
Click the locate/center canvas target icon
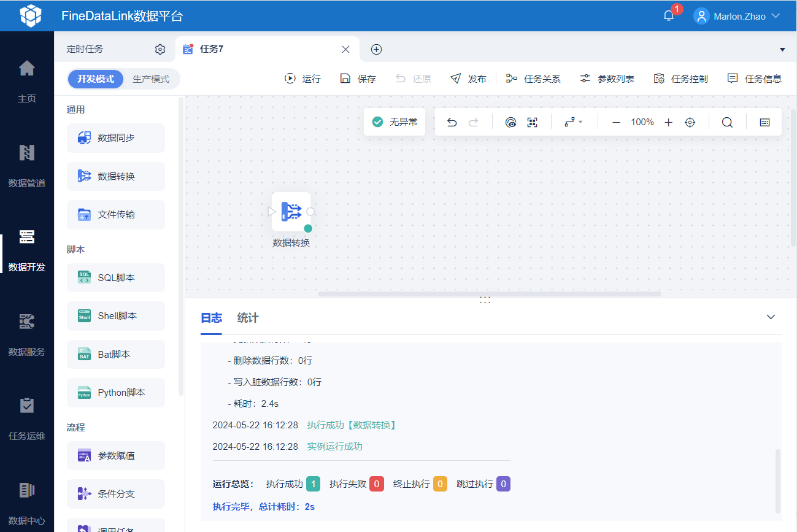[690, 122]
